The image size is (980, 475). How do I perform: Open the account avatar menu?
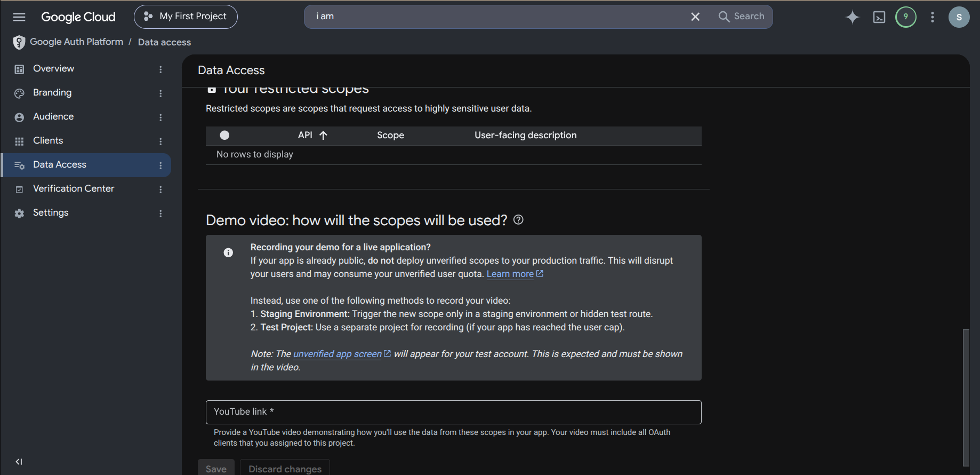point(959,17)
